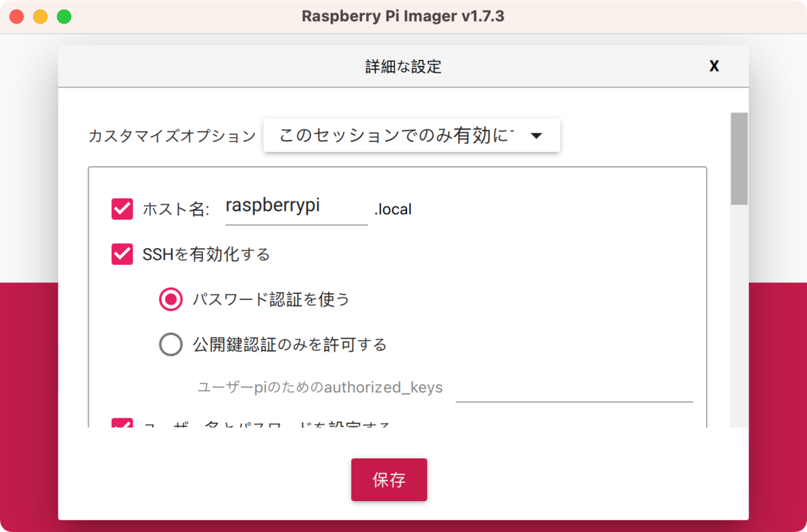The width and height of the screenshot is (807, 532).
Task: Select 公開鍵認証のみを許可する radio button
Action: pyautogui.click(x=171, y=344)
